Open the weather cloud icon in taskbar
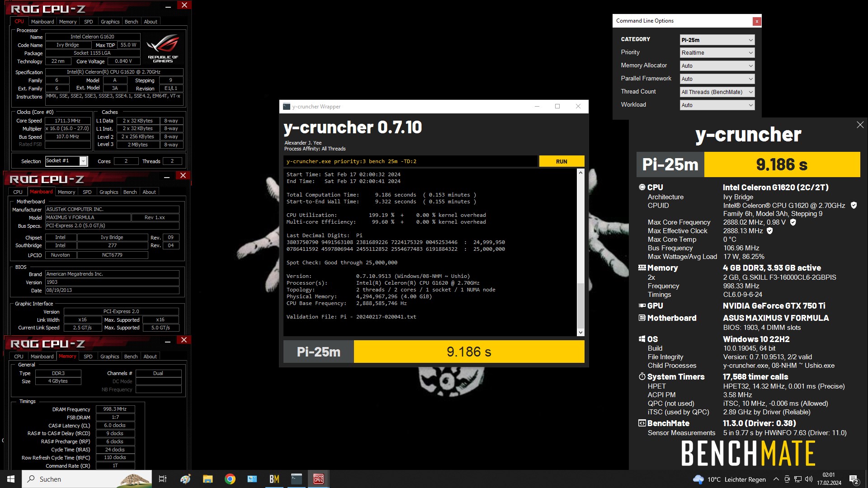Image resolution: width=868 pixels, height=488 pixels. click(698, 479)
